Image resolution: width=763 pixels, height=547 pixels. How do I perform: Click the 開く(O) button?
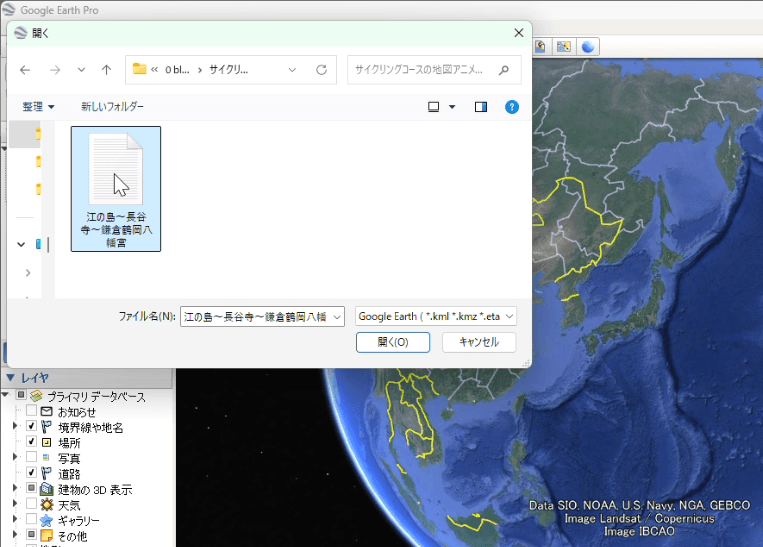point(392,342)
